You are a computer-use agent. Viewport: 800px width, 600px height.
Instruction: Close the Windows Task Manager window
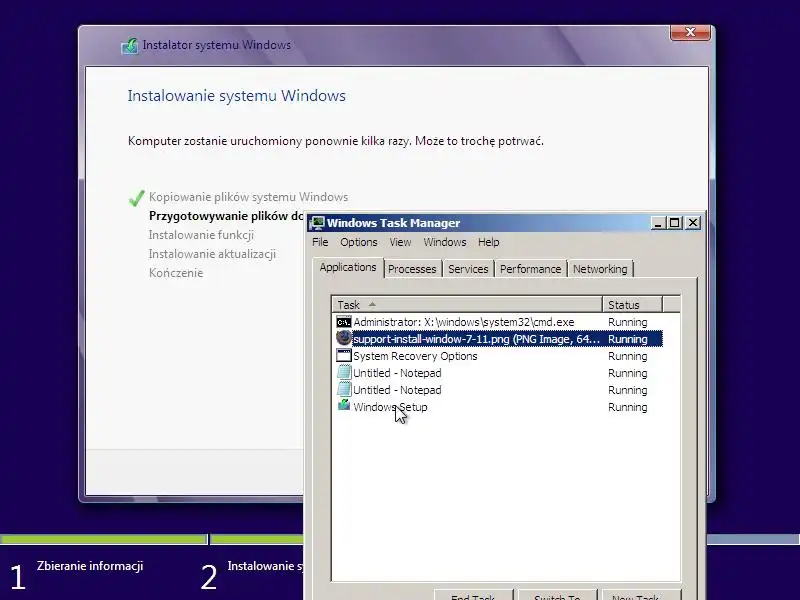[x=692, y=223]
